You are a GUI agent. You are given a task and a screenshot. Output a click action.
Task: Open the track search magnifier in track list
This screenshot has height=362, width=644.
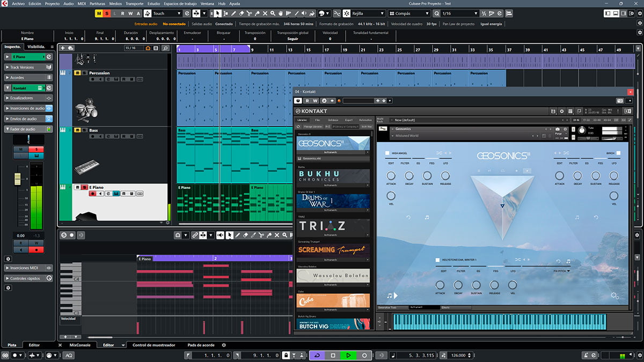point(166,48)
